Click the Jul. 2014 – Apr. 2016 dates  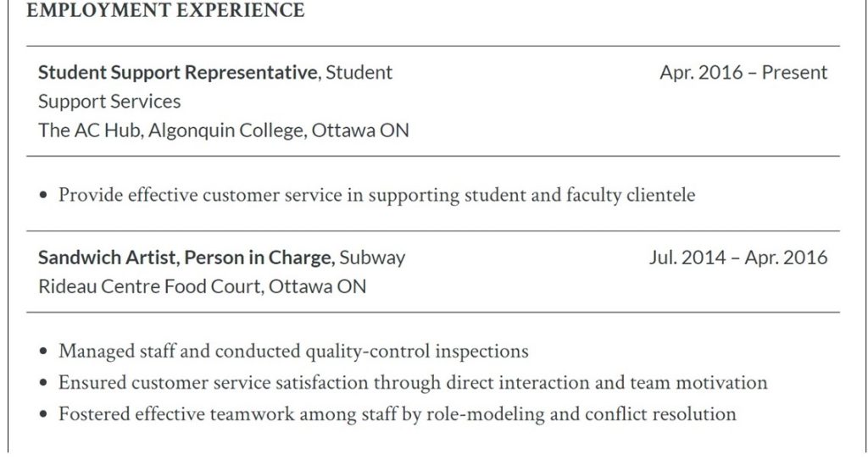(738, 258)
